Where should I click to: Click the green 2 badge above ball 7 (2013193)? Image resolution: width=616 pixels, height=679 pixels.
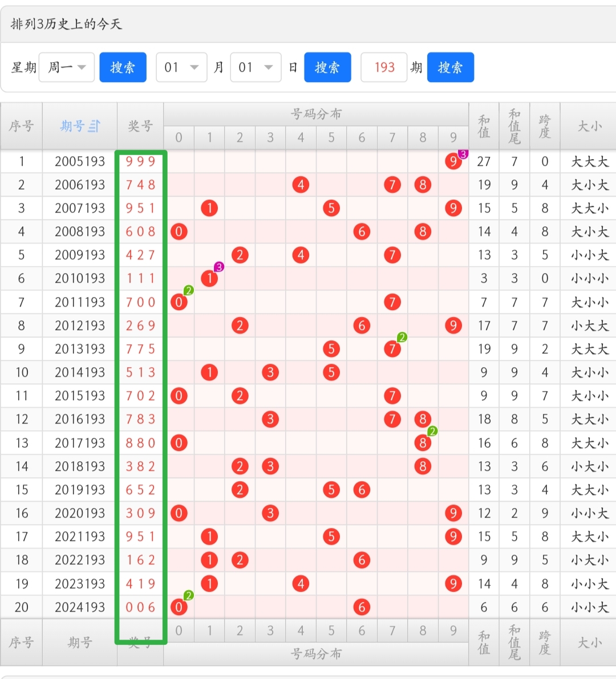pos(402,337)
